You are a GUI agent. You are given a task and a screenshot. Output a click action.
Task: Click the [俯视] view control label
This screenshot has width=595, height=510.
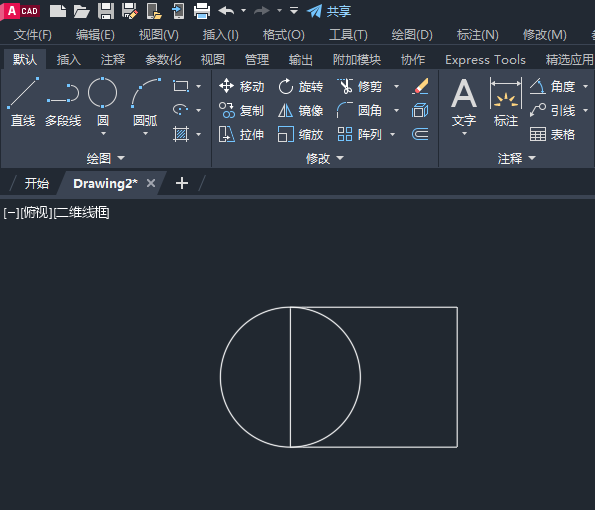click(36, 212)
